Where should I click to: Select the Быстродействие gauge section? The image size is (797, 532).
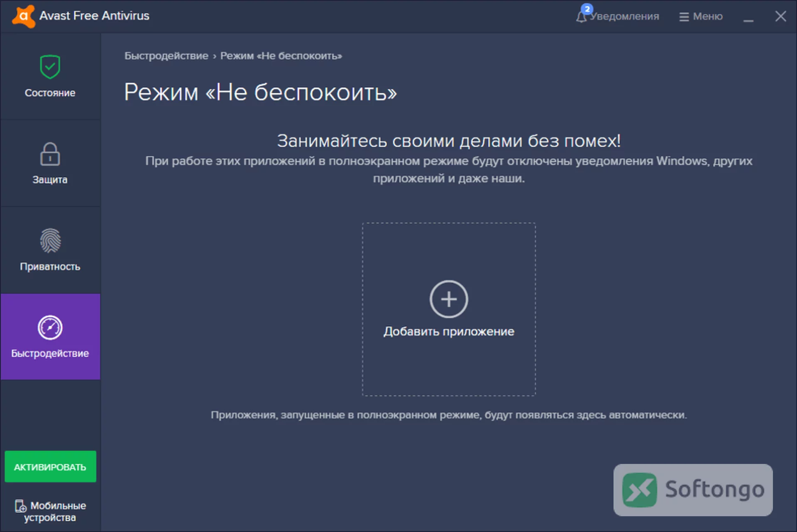pyautogui.click(x=50, y=337)
